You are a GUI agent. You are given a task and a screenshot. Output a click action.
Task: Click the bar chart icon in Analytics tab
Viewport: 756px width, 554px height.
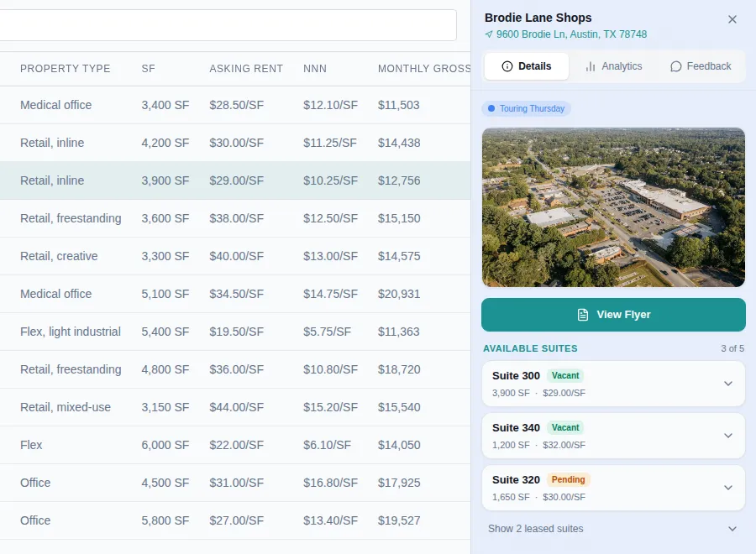(591, 66)
